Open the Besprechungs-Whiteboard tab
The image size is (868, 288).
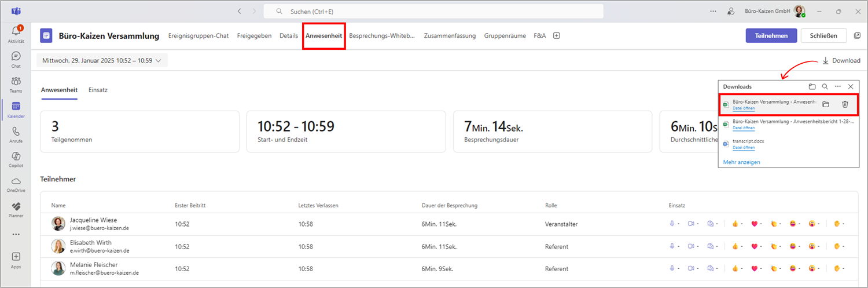coord(382,35)
